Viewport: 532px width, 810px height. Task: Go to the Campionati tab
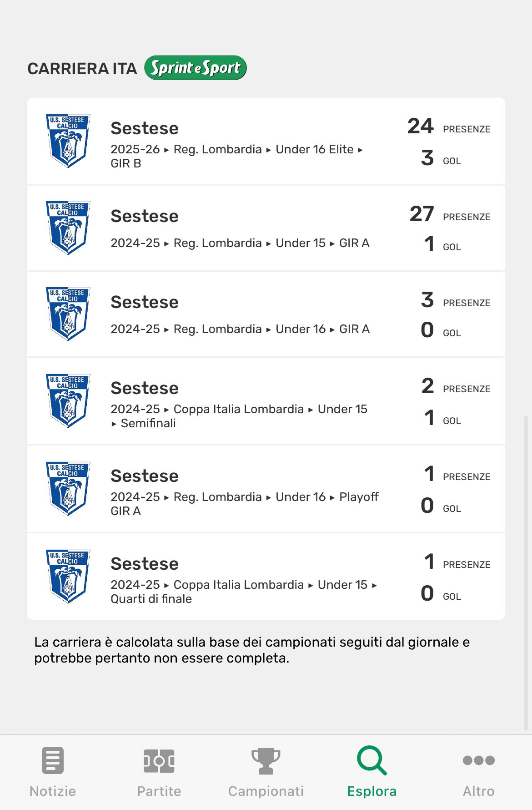click(266, 772)
